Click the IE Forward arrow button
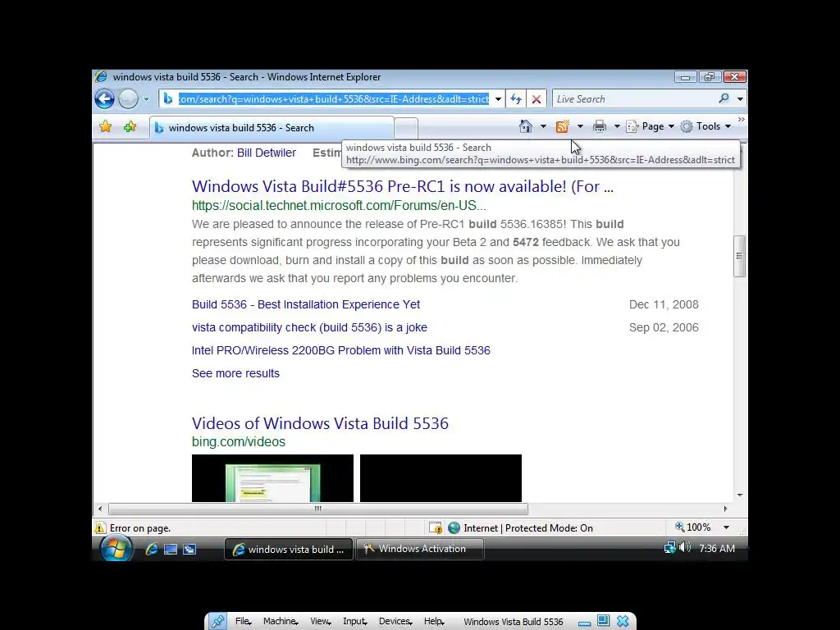Viewport: 840px width, 630px height. pos(128,99)
